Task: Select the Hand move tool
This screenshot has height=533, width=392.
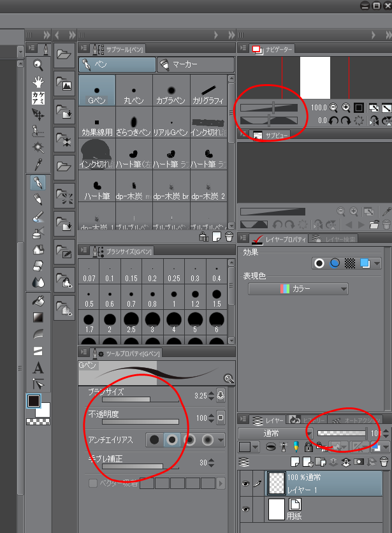Action: point(38,82)
